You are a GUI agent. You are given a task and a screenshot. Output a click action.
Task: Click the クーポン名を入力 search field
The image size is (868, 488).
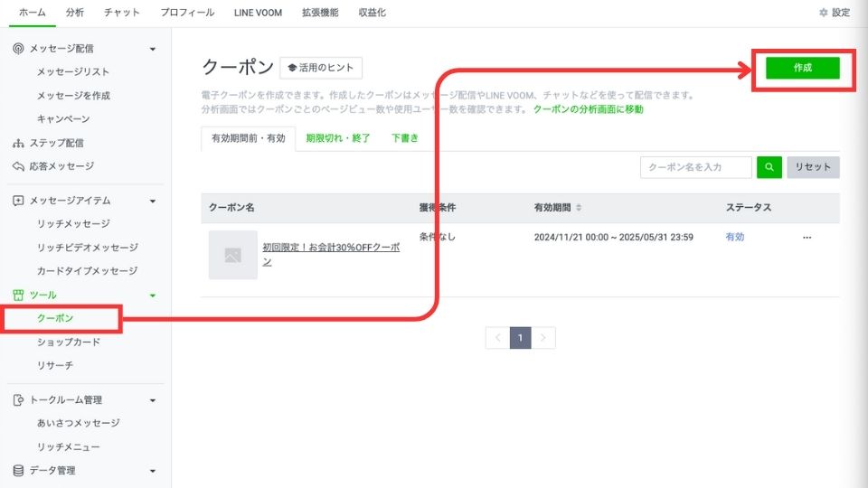[x=695, y=167]
